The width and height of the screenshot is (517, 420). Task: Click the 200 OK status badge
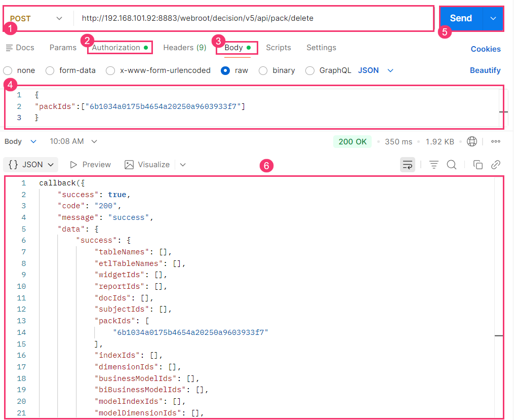coord(352,141)
